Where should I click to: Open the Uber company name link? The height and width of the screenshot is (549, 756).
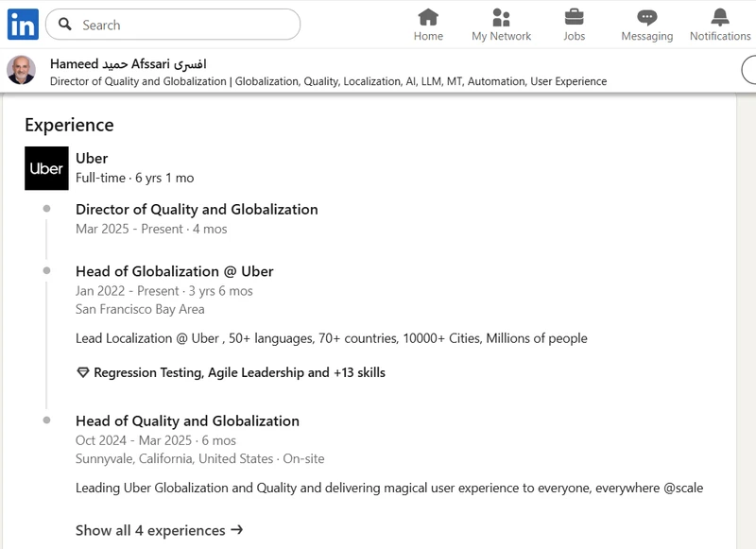click(92, 158)
